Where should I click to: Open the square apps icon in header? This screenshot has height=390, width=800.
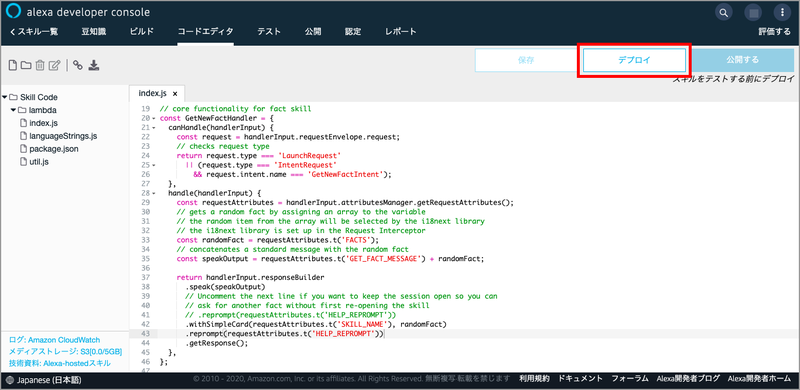point(752,12)
